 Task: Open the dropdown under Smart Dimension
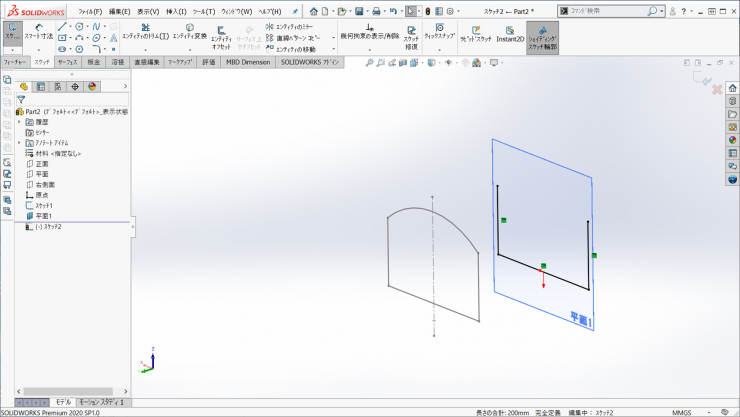coord(39,49)
